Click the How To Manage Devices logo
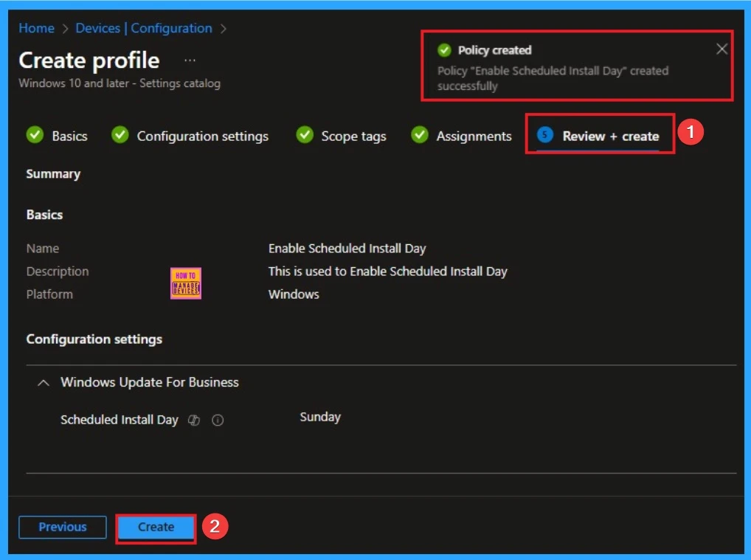Viewport: 751px width, 560px height. point(185,282)
